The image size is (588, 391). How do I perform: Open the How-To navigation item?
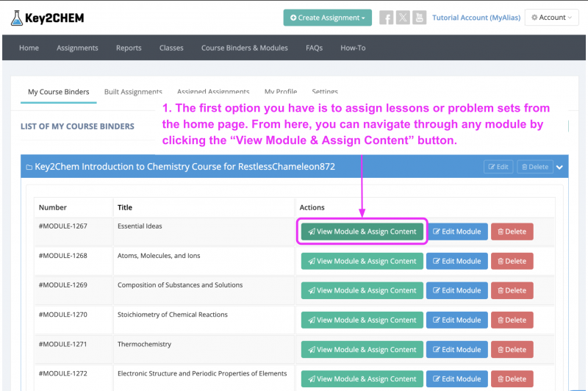pos(353,49)
